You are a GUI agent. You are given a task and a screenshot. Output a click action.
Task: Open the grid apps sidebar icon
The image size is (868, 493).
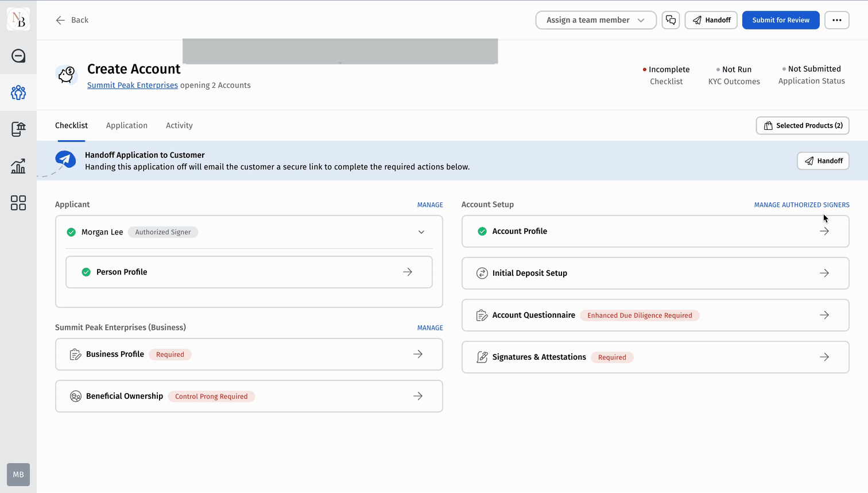tap(18, 203)
